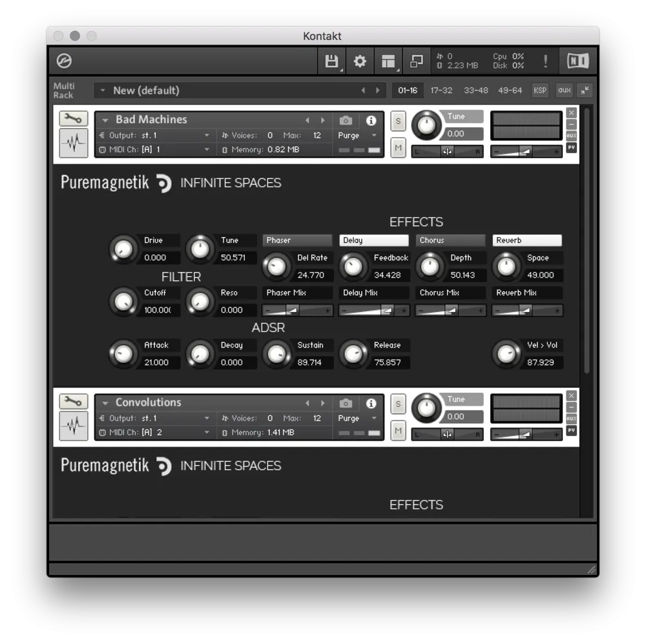Toggle the Delay effect off
The image size is (646, 644).
point(373,240)
